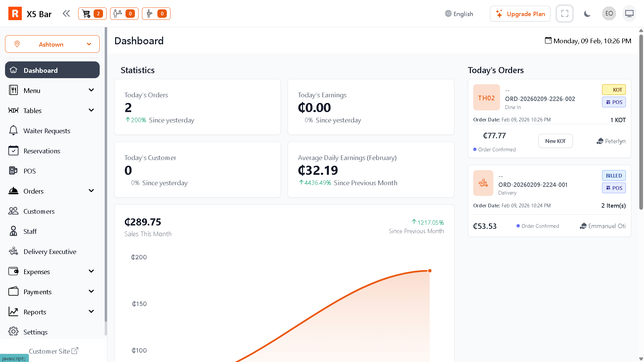Click the cart orders counter icon
644x362 pixels.
click(92, 14)
